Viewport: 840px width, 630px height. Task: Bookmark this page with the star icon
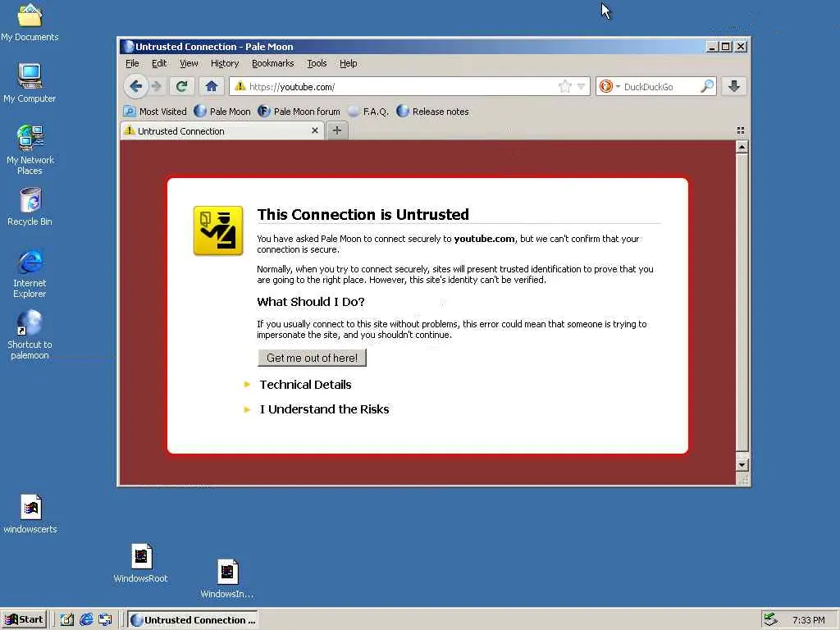coord(564,86)
